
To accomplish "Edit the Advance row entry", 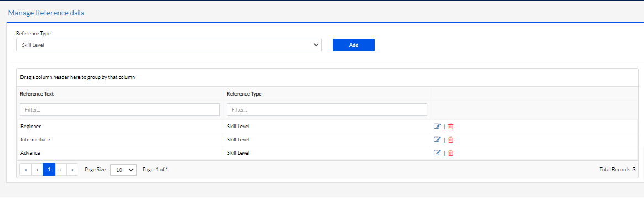I will [x=437, y=153].
